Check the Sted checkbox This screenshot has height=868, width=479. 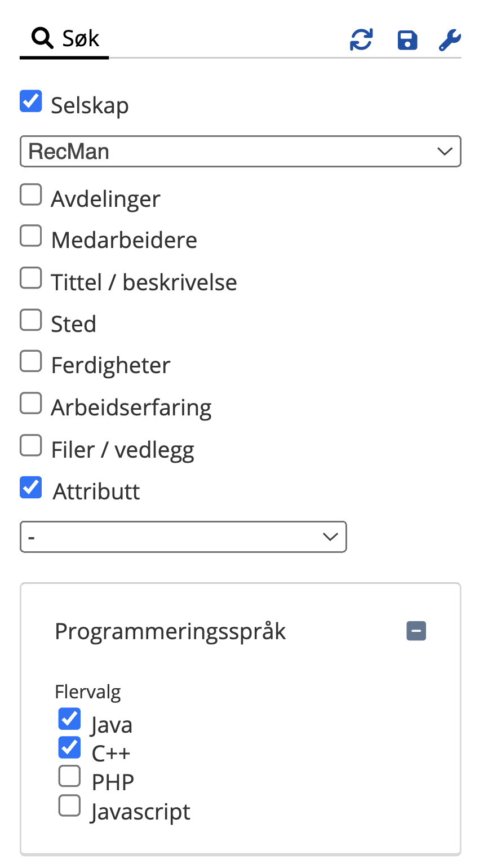click(31, 320)
